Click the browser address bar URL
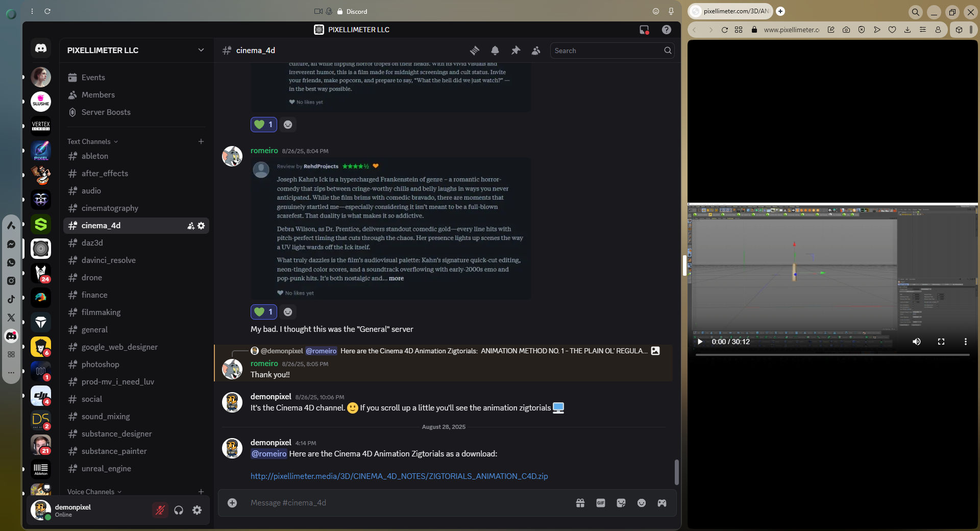 791,30
